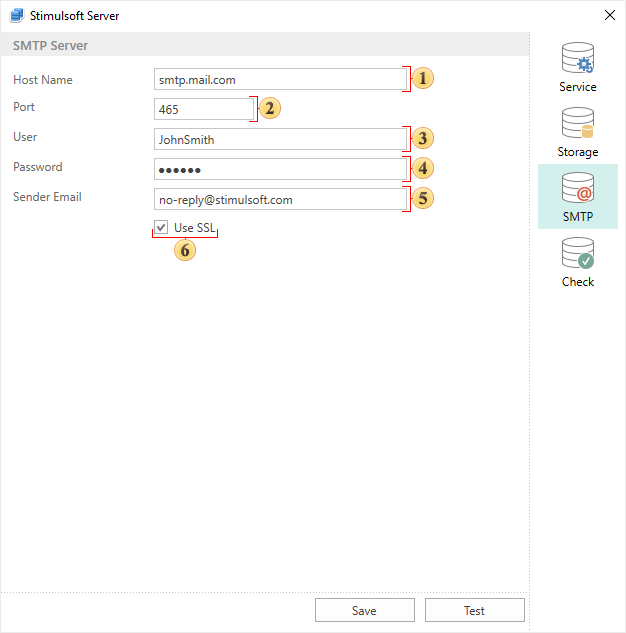Open the Storage settings section

click(578, 132)
